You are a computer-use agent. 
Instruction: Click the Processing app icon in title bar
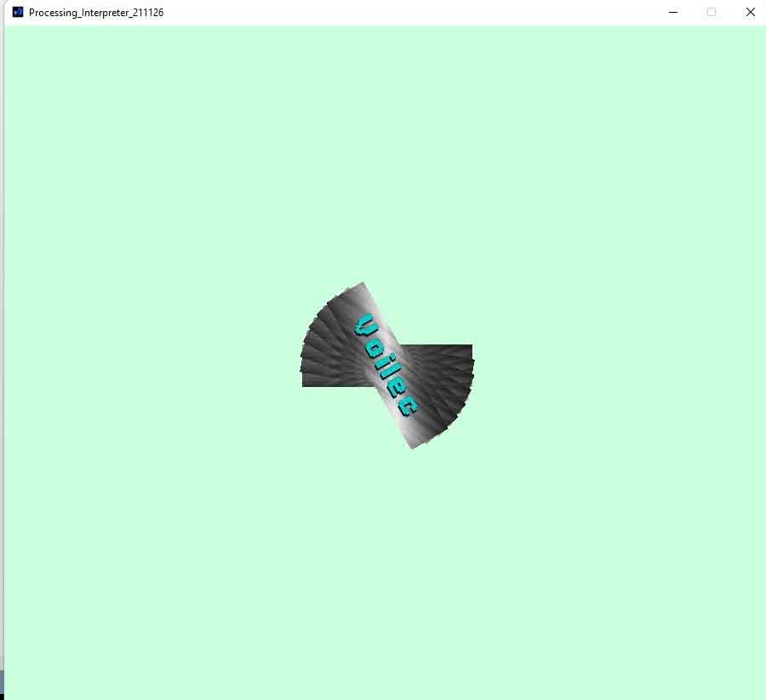[x=18, y=12]
